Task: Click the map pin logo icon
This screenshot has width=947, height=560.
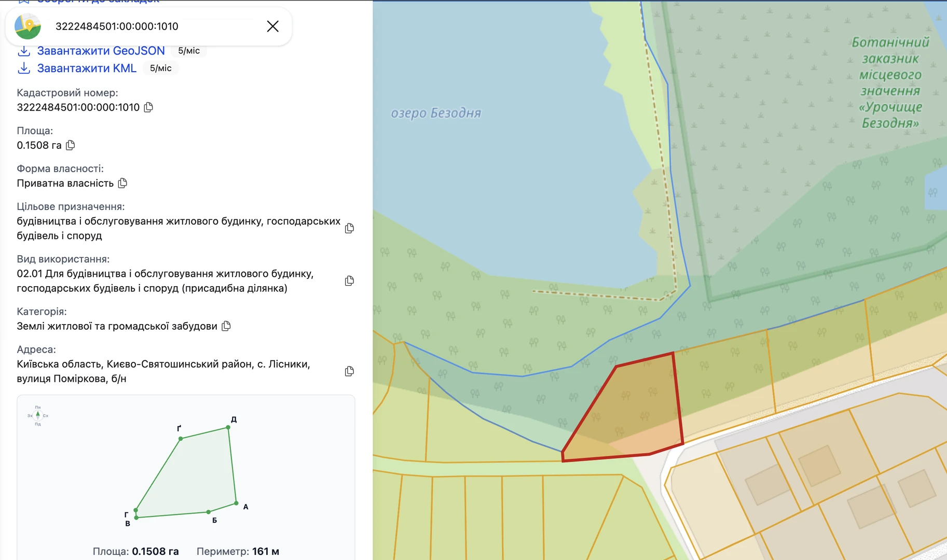Action: (28, 26)
